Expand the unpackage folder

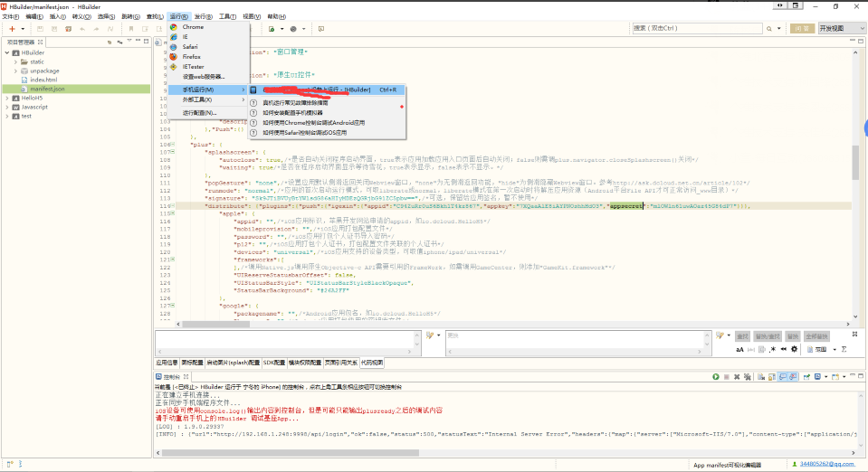point(15,71)
